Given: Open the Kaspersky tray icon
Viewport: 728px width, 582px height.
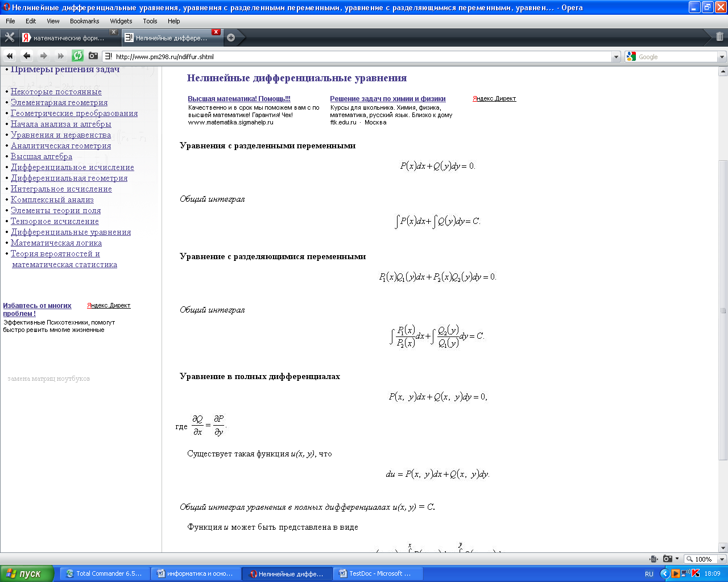Looking at the screenshot, I should tap(695, 573).
